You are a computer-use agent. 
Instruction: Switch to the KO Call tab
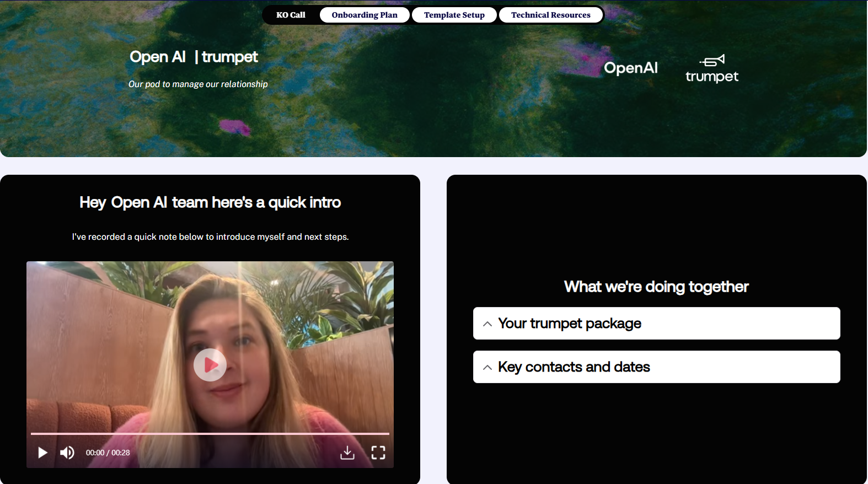pyautogui.click(x=291, y=15)
